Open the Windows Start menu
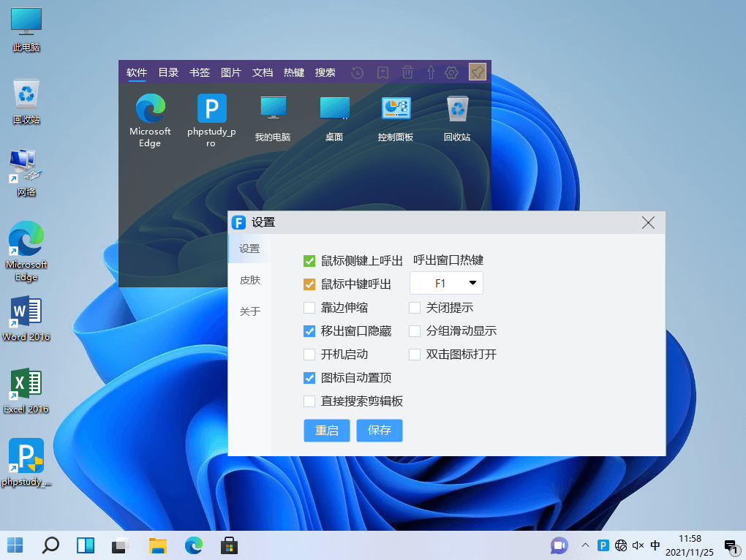The width and height of the screenshot is (746, 560). click(x=15, y=545)
